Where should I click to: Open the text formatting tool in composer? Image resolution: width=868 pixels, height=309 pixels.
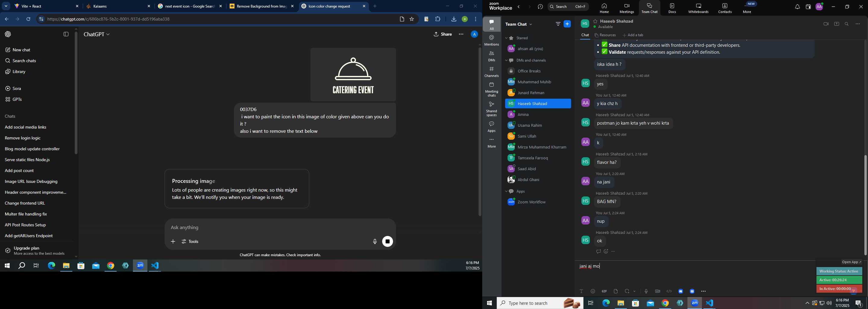point(581,291)
